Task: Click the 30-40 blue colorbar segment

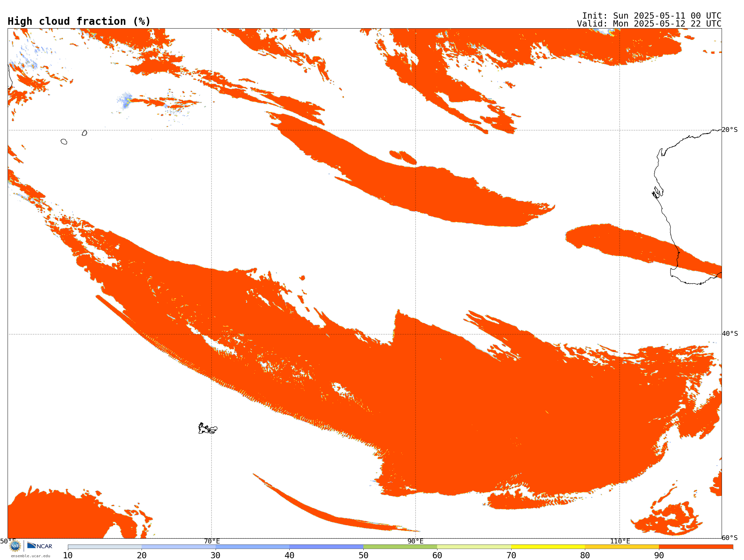Action: coord(252,547)
